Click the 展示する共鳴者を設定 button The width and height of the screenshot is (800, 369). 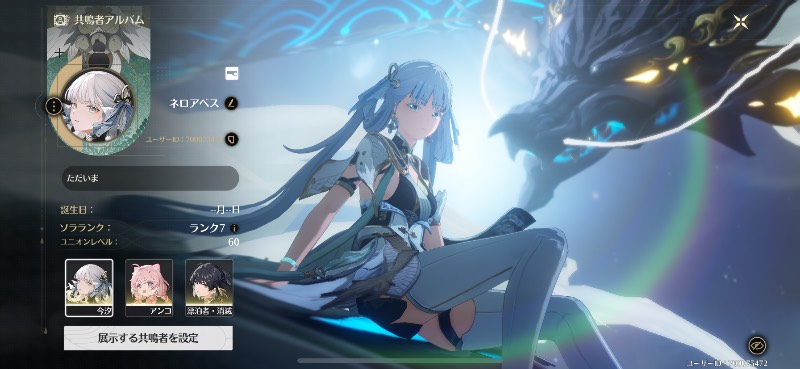[148, 338]
